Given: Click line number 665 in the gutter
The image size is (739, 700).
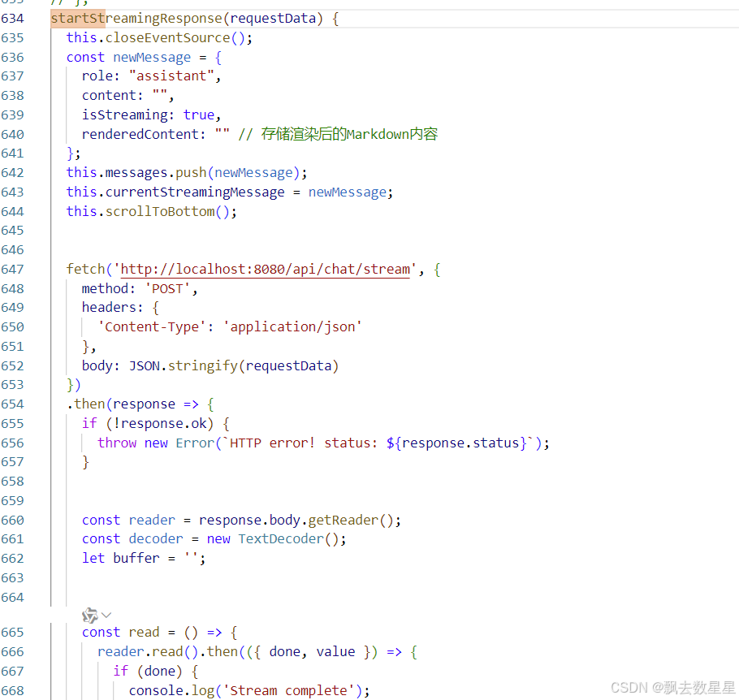Looking at the screenshot, I should click(x=12, y=632).
